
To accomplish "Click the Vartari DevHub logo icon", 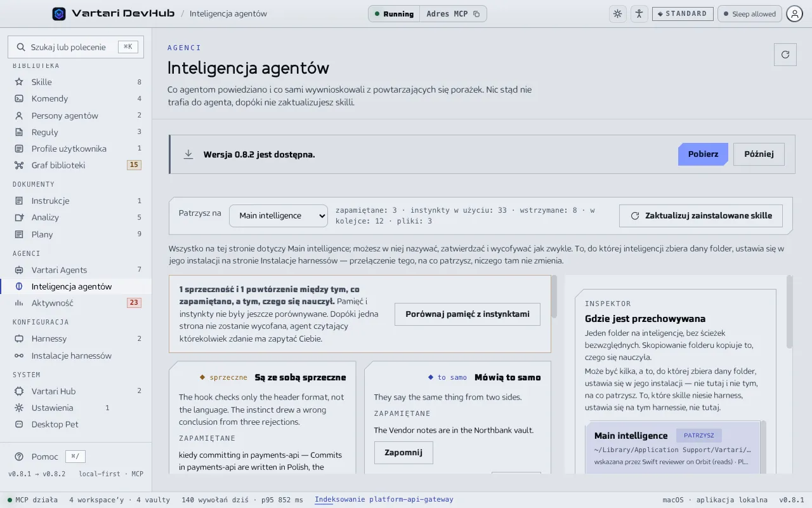I will [x=59, y=13].
